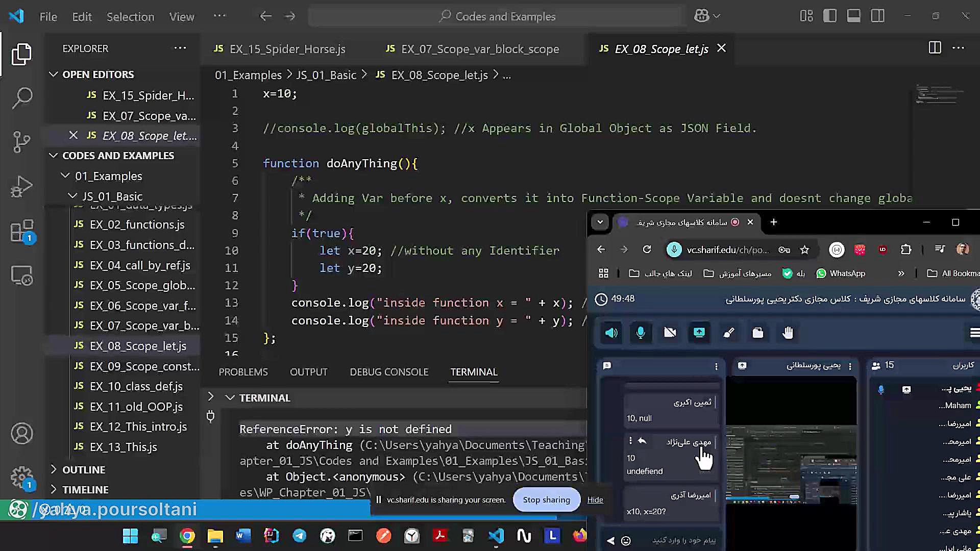
Task: Click the shared screen video thumbnail
Action: [x=791, y=464]
